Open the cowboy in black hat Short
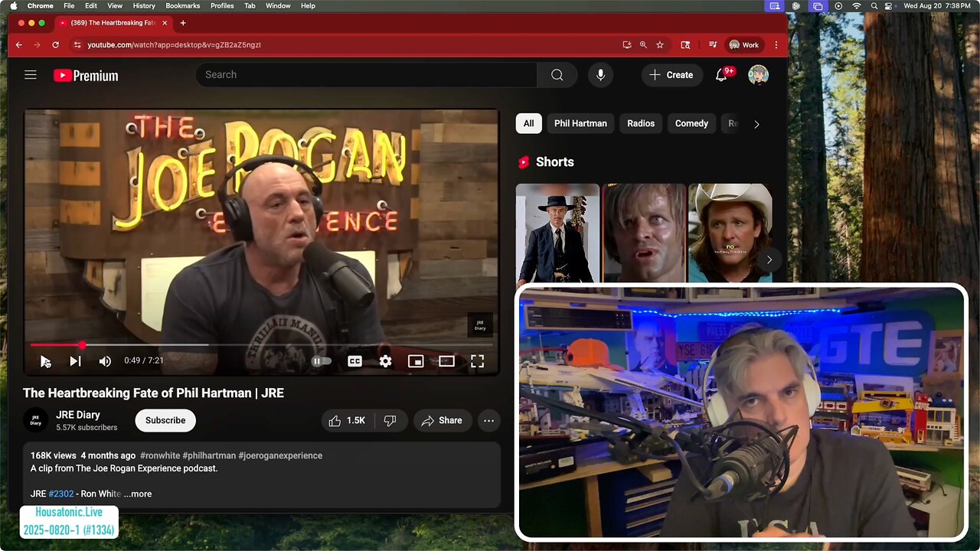Screen dimensions: 980x551 pyautogui.click(x=557, y=233)
